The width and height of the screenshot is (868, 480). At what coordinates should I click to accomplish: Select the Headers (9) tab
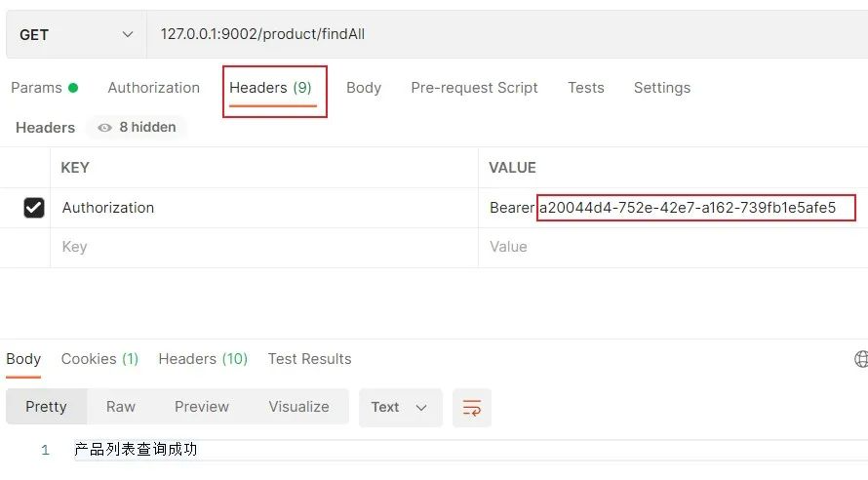coord(271,88)
